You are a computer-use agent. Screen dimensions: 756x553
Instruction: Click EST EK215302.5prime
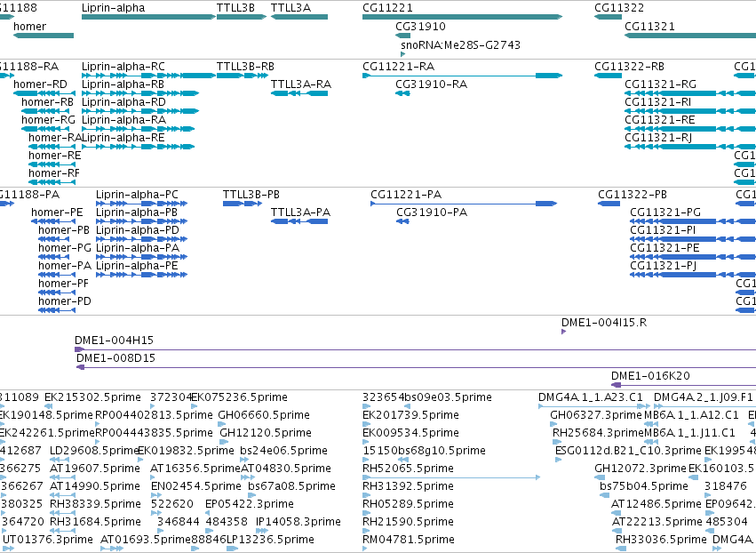[x=92, y=397]
